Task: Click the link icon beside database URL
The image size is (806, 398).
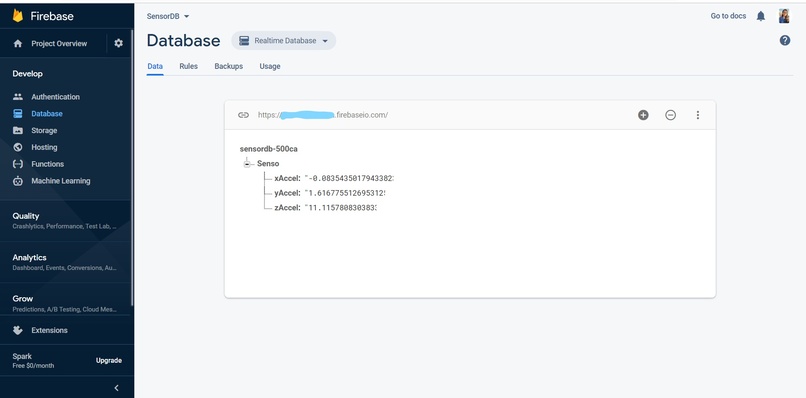Action: pos(243,115)
